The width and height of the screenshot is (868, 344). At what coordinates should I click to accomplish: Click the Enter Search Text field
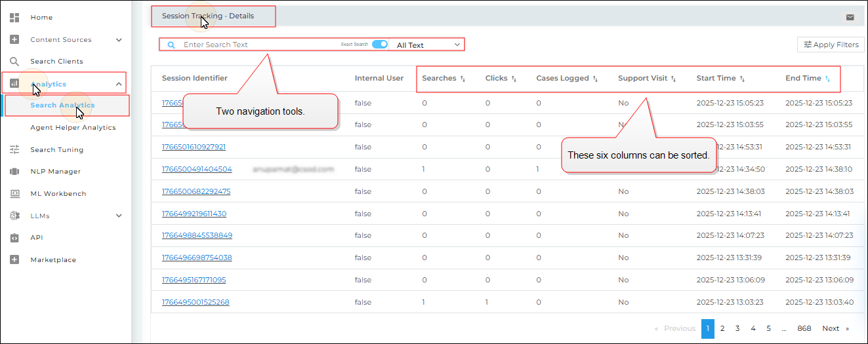(259, 45)
